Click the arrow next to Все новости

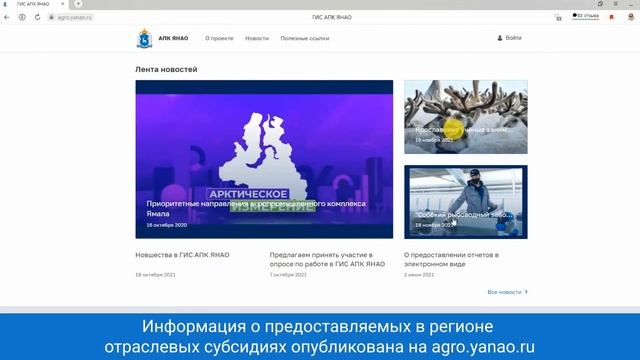pos(526,292)
